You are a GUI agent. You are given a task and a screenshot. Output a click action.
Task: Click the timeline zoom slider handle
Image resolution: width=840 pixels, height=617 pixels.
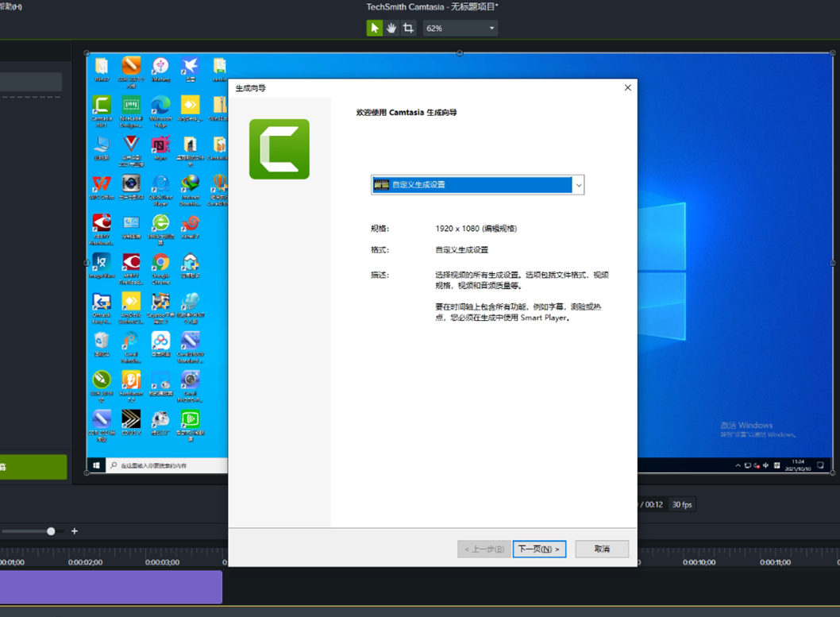pyautogui.click(x=51, y=531)
